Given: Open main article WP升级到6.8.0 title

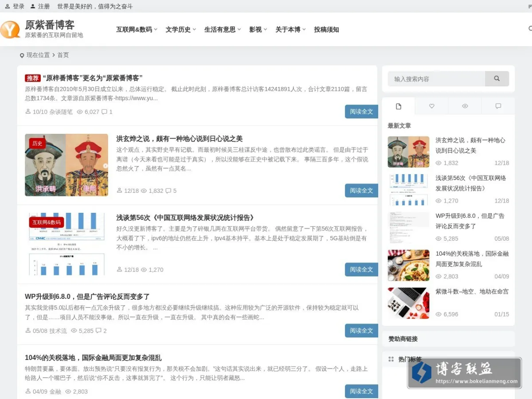Looking at the screenshot, I should coord(87,297).
